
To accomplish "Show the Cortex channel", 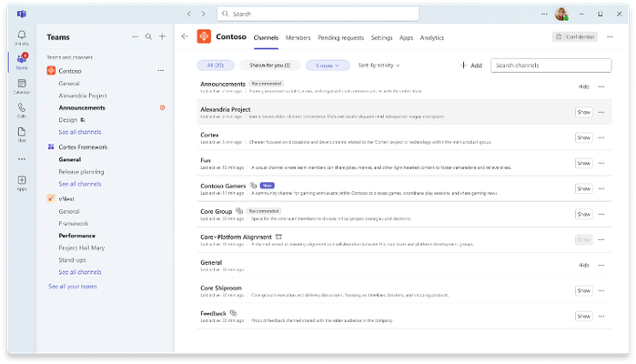I will [x=583, y=138].
